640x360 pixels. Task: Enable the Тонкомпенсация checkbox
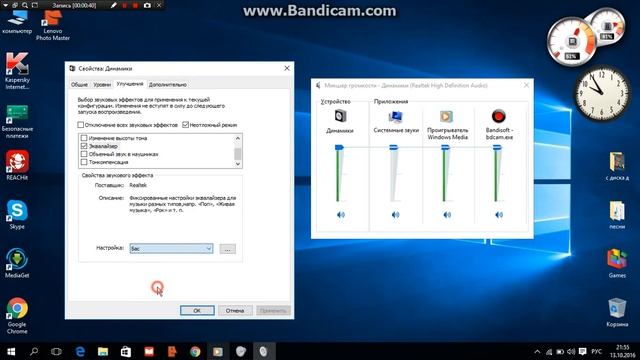point(84,162)
